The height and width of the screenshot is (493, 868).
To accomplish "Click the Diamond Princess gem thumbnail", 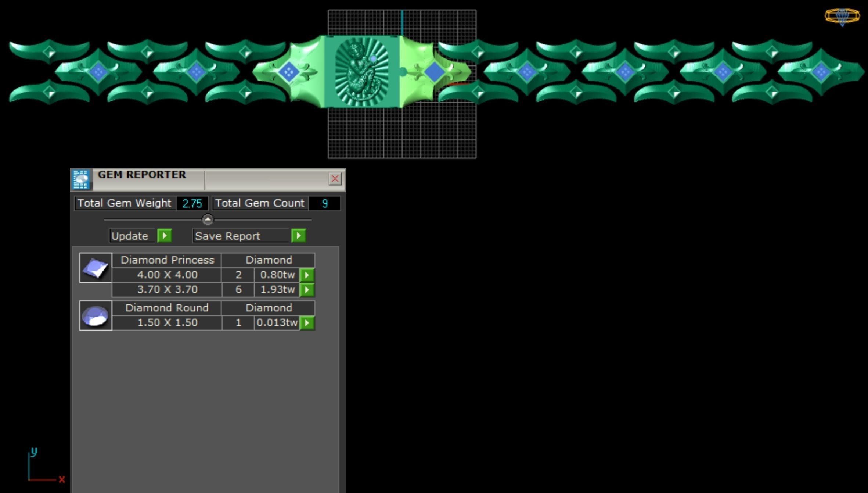I will click(96, 268).
